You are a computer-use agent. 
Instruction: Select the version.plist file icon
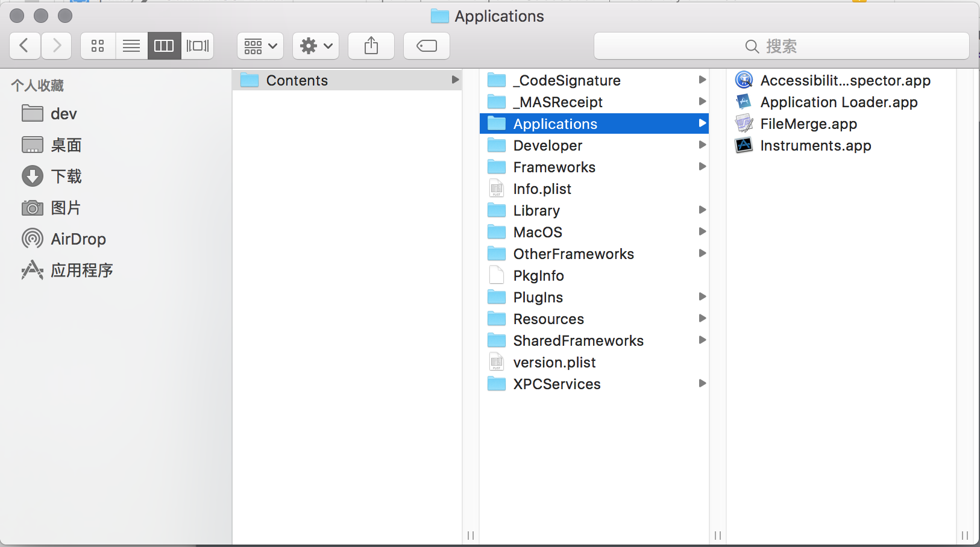pos(497,362)
